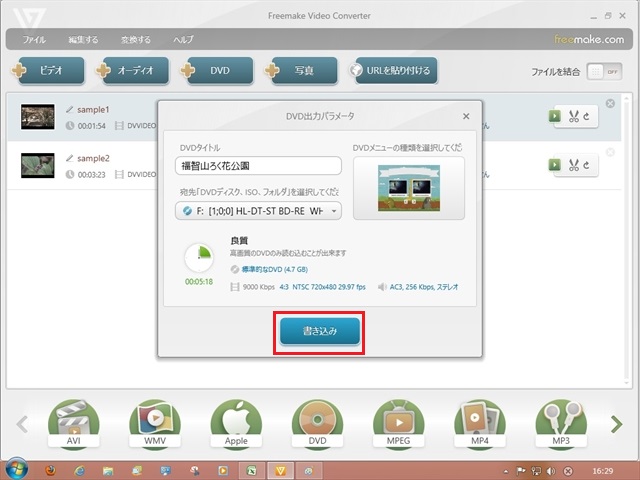
Task: Choose the MP4 output format icon
Action: click(x=479, y=423)
